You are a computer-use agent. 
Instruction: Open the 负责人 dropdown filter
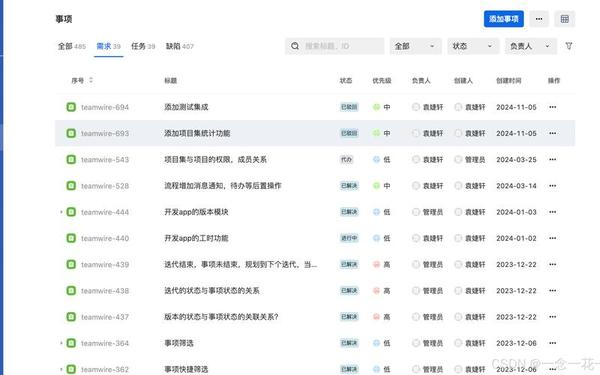[531, 46]
